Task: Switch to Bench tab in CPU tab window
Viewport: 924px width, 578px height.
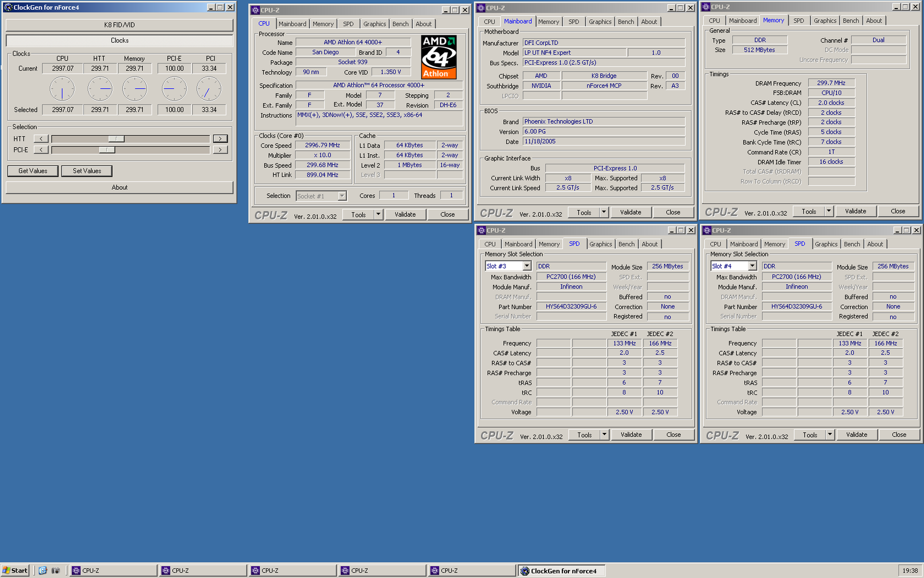Action: pos(401,24)
